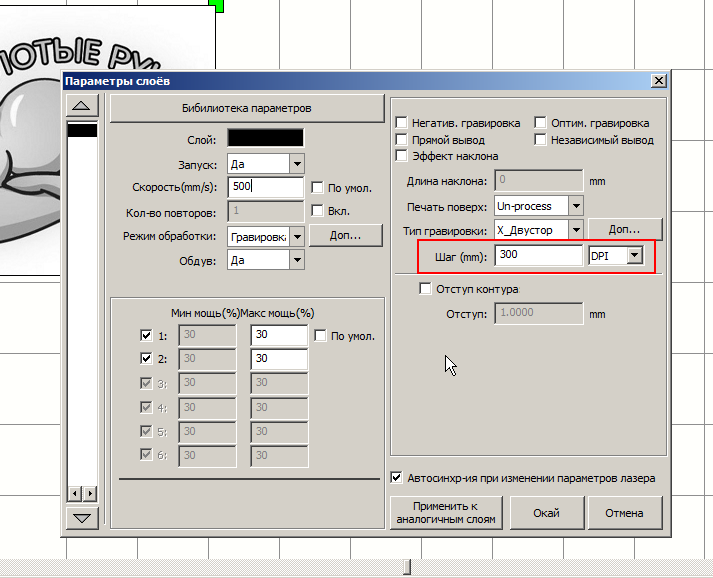This screenshot has width=713, height=578.
Task: Click Применить к аналогичным слоям button
Action: tap(445, 513)
